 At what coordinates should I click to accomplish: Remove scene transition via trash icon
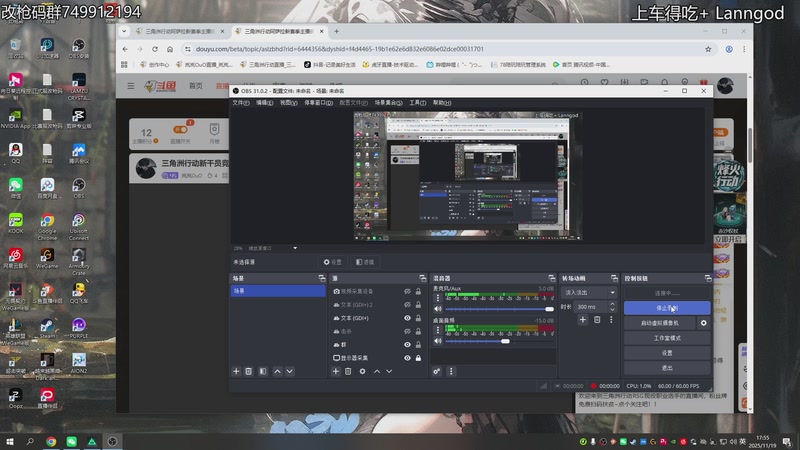597,320
